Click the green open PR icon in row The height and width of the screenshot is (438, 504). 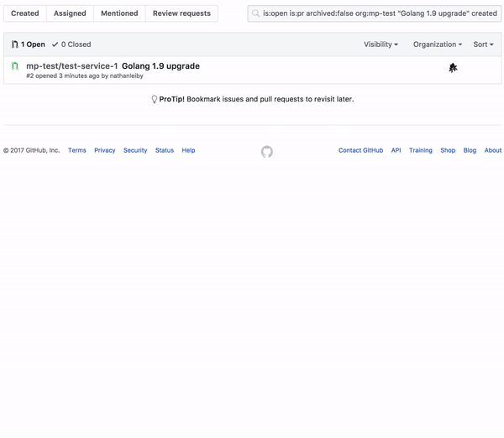click(x=15, y=65)
